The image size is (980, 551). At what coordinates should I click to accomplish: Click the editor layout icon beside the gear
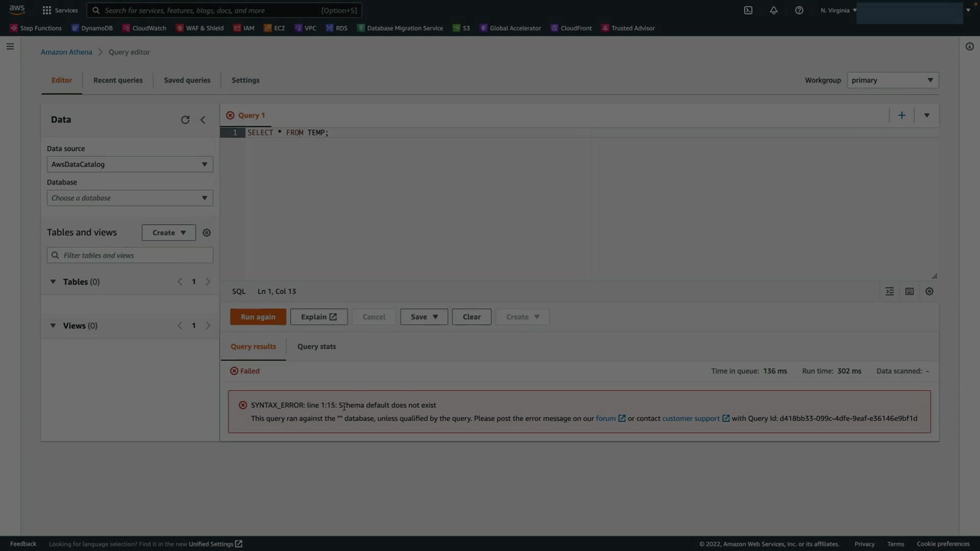coord(910,292)
